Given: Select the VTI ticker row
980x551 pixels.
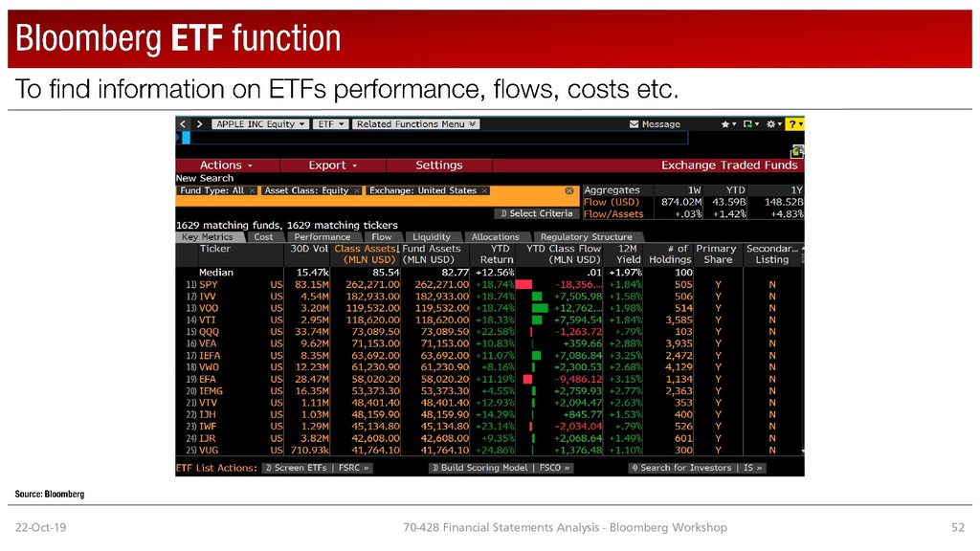Looking at the screenshot, I should click(x=489, y=320).
